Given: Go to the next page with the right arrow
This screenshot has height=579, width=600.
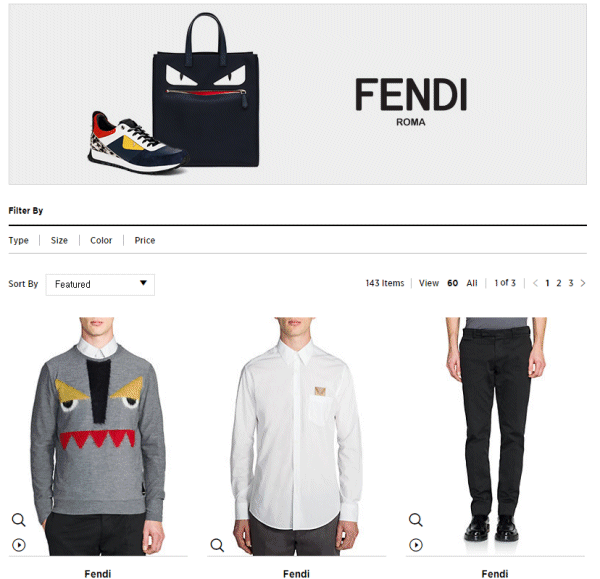Looking at the screenshot, I should coord(583,283).
